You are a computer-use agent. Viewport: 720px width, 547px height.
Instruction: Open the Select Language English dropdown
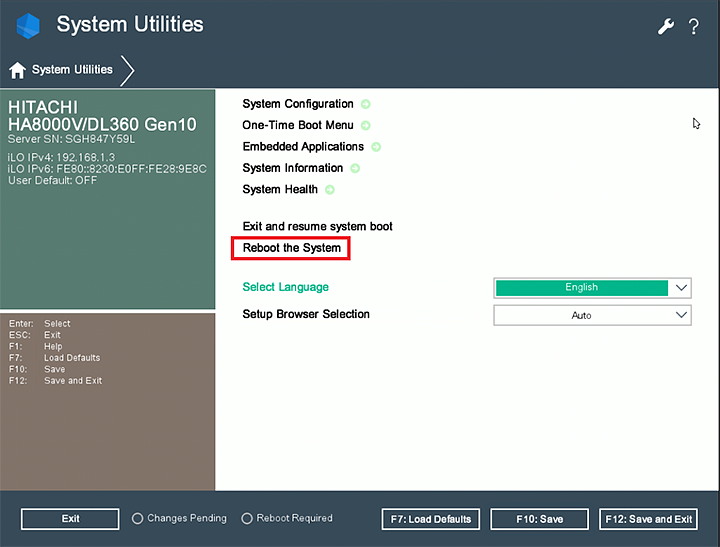tap(592, 288)
